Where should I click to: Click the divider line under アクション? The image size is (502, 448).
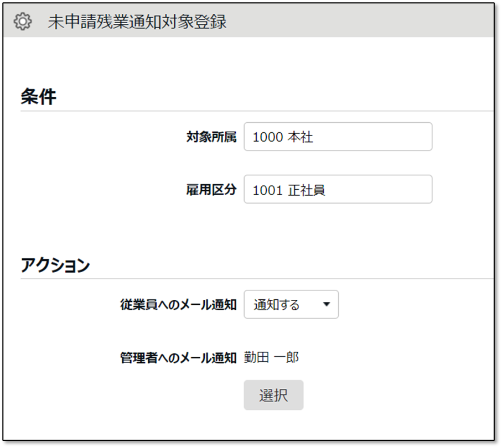(255, 279)
